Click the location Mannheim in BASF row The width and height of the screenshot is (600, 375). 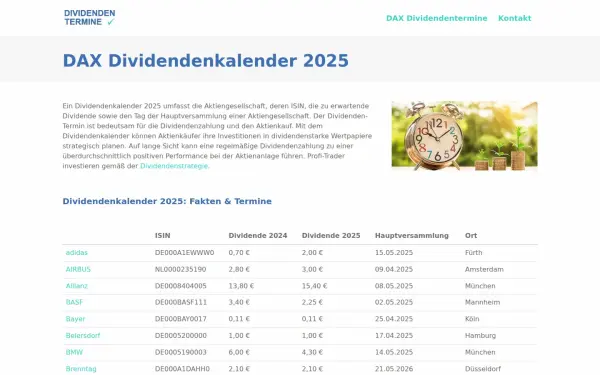click(483, 302)
